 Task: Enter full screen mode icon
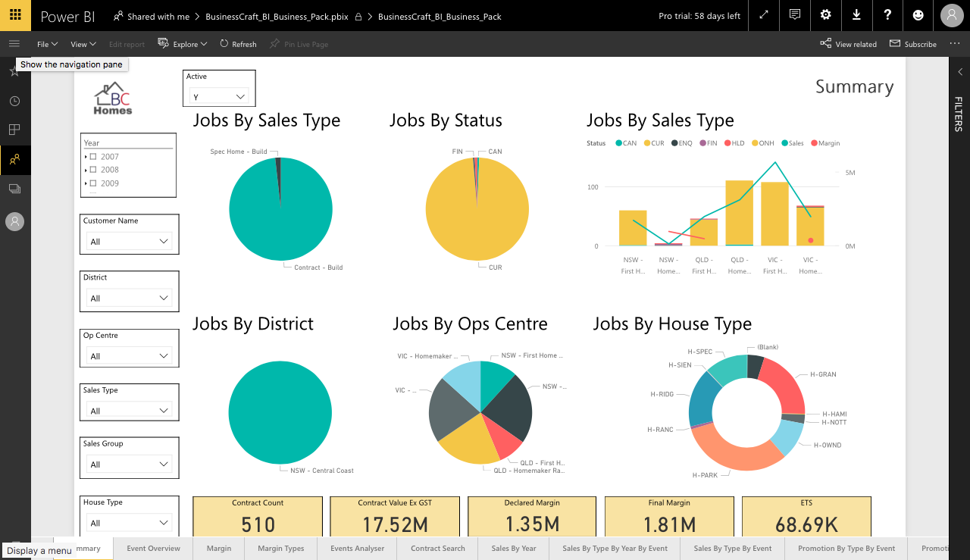763,15
